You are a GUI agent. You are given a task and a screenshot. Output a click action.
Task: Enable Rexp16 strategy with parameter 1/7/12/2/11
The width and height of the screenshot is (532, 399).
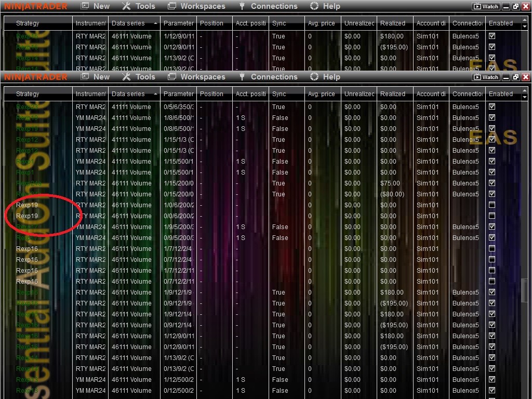tap(492, 270)
